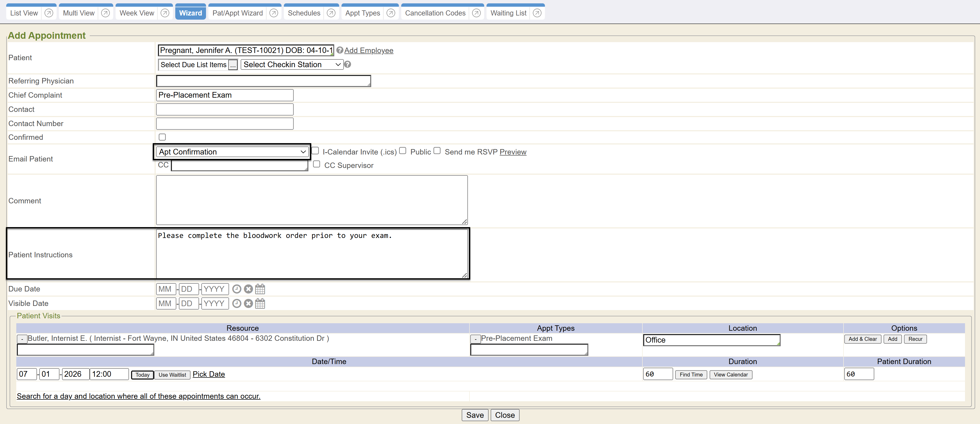Clear the Visible Date with X icon

tap(248, 304)
